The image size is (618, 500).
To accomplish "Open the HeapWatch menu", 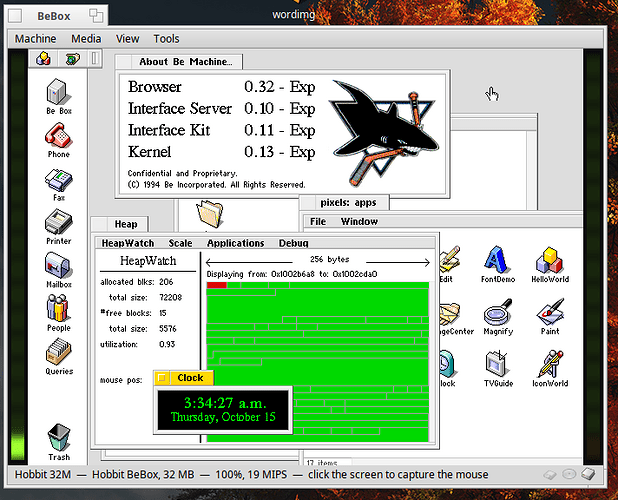I will pyautogui.click(x=128, y=243).
